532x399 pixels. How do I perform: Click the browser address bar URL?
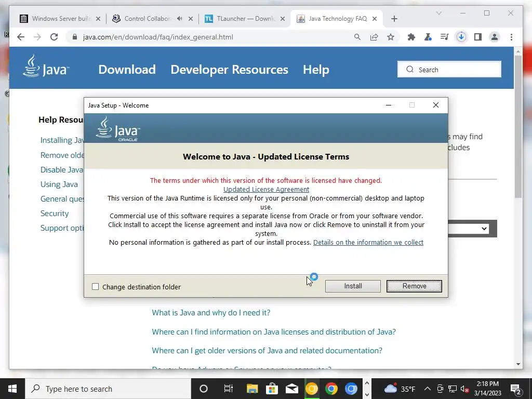tap(158, 37)
